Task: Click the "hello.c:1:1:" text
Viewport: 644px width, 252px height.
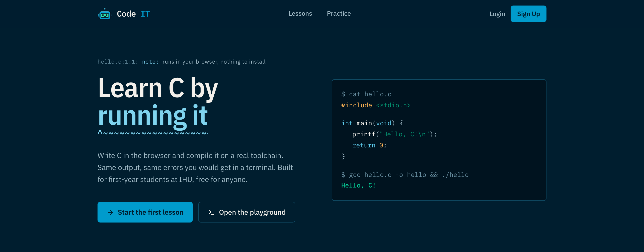Action: click(118, 62)
